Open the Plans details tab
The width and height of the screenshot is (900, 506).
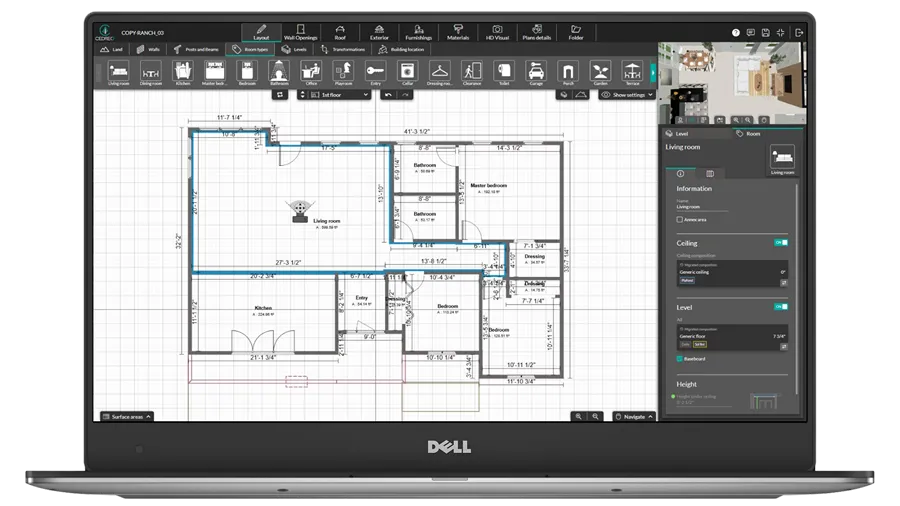[x=537, y=32]
